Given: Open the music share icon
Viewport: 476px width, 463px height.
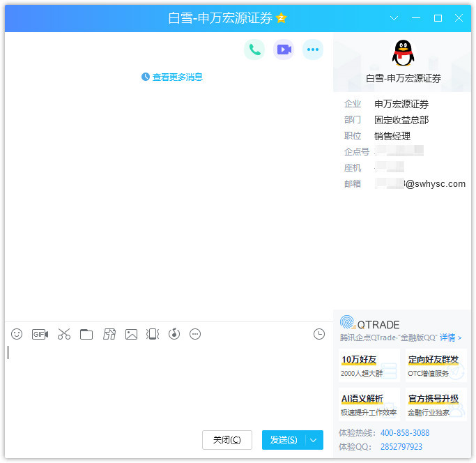Looking at the screenshot, I should [x=174, y=334].
